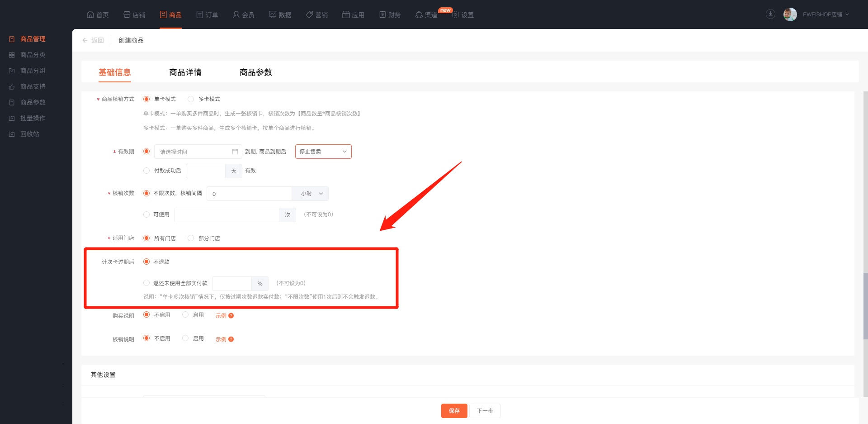868x424 pixels.
Task: Click the 回收站 sidebar icon
Action: pos(12,134)
